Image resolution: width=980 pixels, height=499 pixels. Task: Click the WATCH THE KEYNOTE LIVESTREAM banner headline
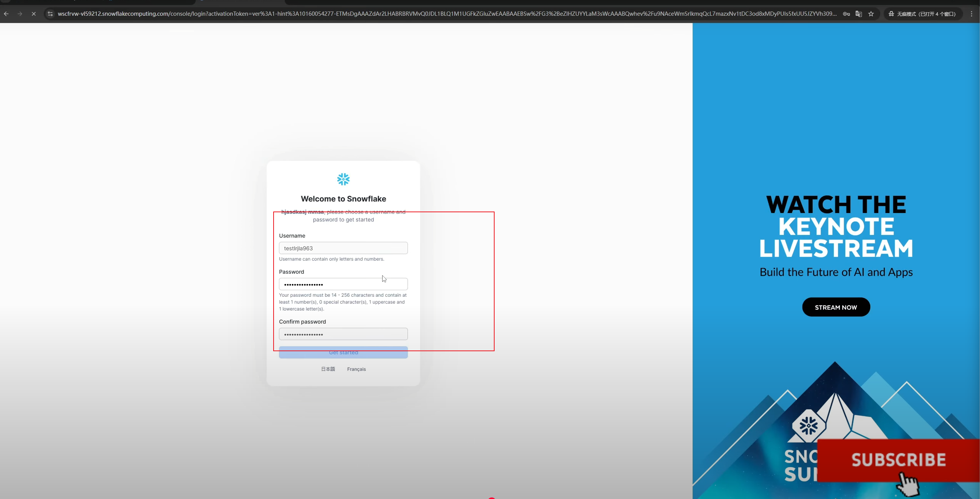(x=836, y=226)
